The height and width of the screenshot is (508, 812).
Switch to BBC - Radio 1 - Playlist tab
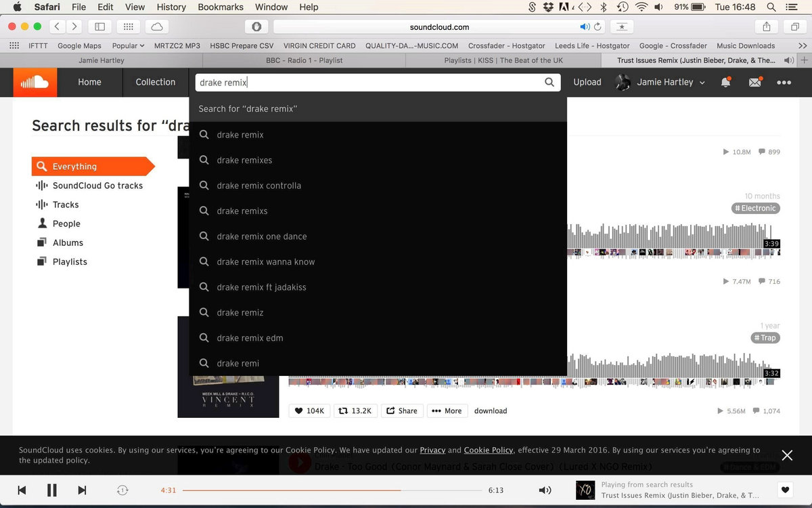pos(304,60)
